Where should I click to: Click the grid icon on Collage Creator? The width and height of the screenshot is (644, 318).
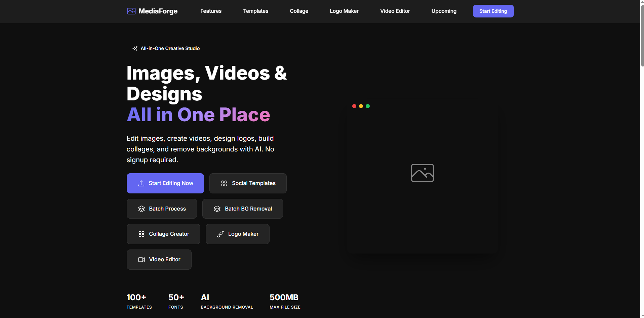click(141, 234)
